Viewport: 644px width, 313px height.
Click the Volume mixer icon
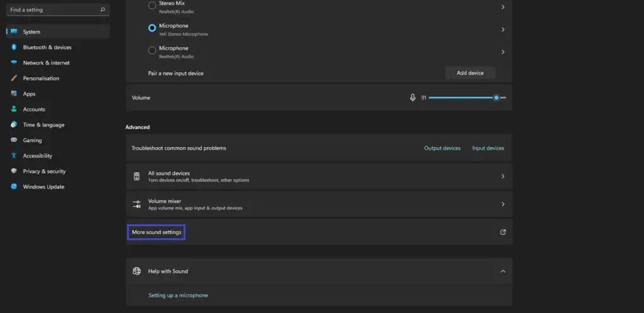tap(136, 204)
